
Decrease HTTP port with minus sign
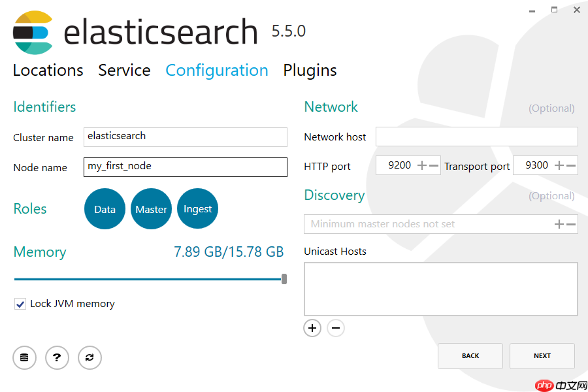(434, 165)
